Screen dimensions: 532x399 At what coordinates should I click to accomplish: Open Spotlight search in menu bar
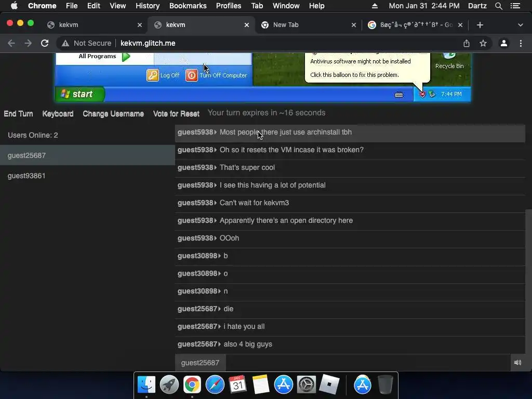(x=498, y=6)
